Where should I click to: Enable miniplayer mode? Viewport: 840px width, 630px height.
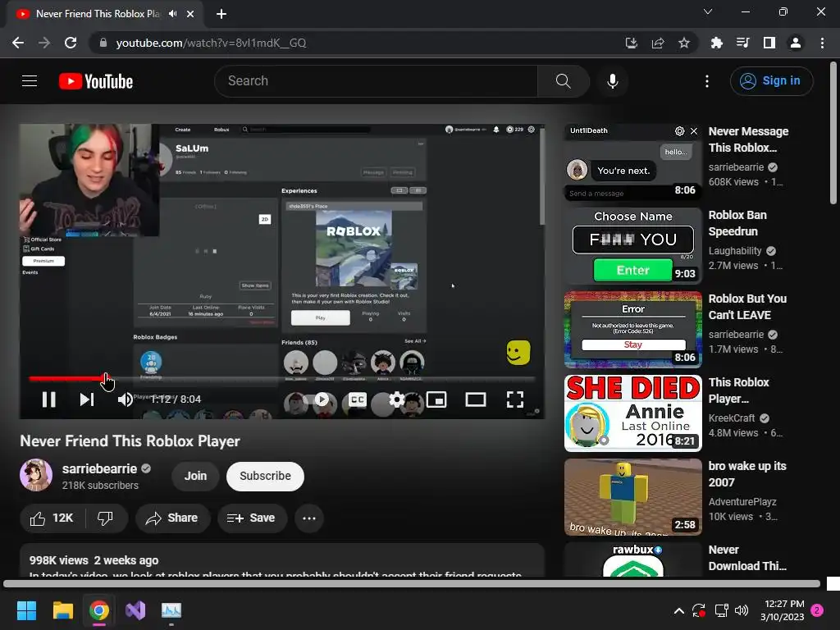pos(436,399)
